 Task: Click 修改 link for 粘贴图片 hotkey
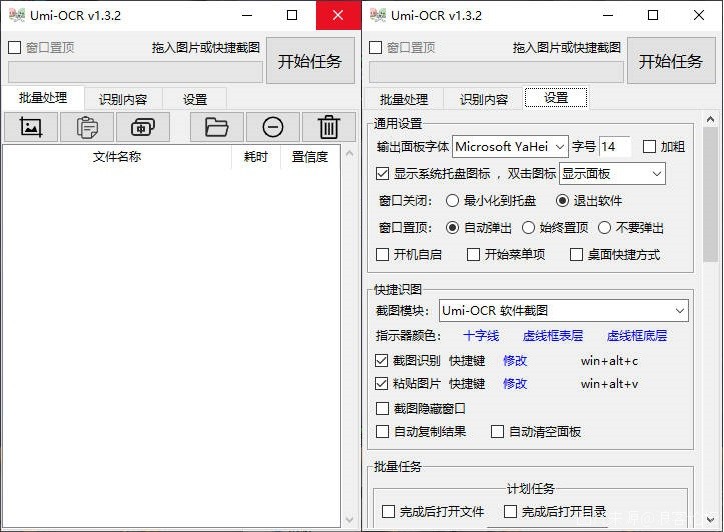point(515,383)
